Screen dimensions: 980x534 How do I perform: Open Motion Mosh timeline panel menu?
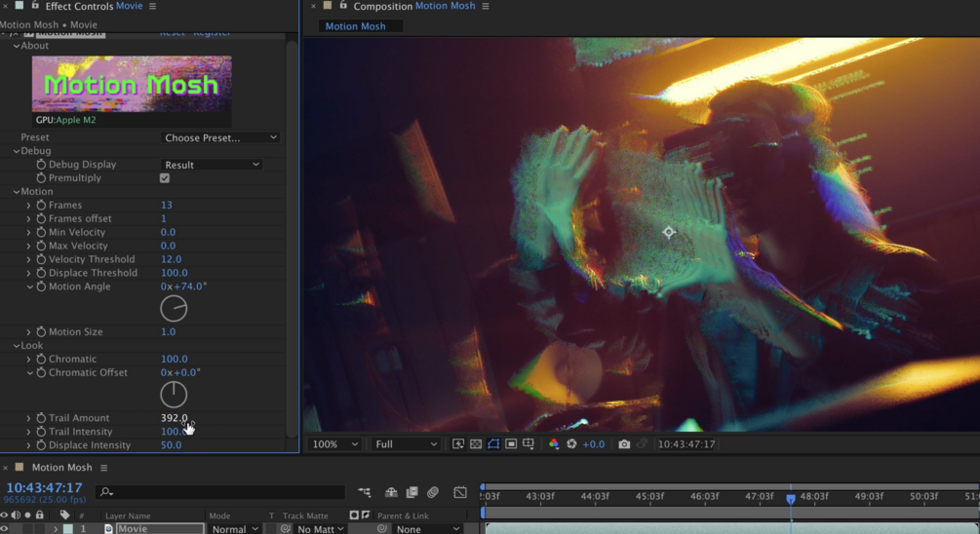(x=103, y=467)
